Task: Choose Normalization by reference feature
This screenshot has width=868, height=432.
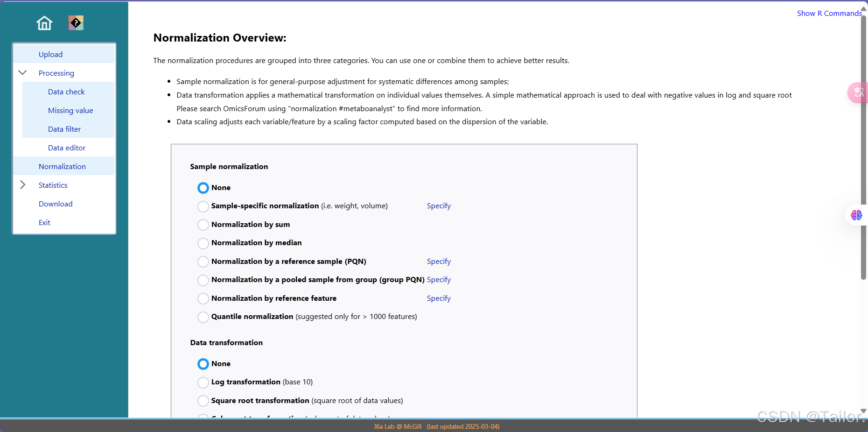Action: point(203,298)
